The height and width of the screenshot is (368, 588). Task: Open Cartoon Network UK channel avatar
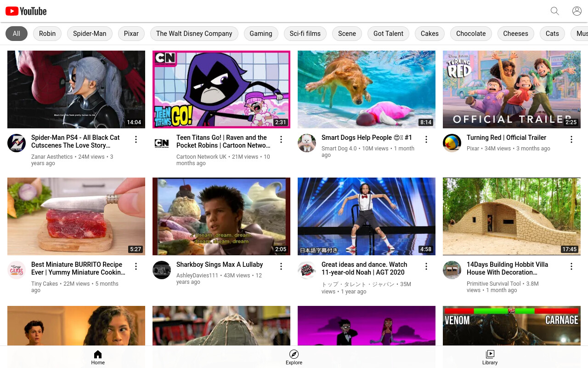click(x=162, y=143)
